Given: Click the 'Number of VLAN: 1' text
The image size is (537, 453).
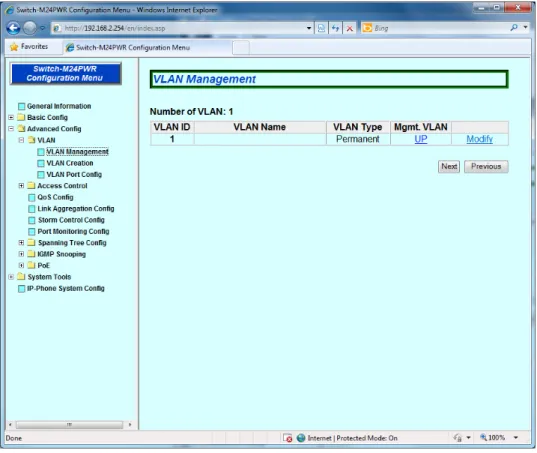Looking at the screenshot, I should pyautogui.click(x=191, y=112).
